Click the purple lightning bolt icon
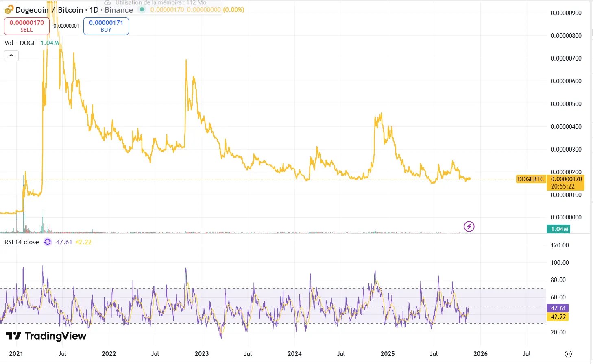Image resolution: width=593 pixels, height=364 pixels. [469, 226]
